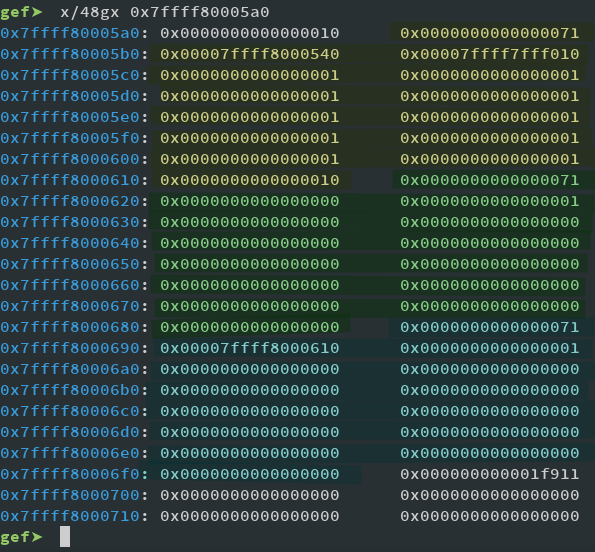The width and height of the screenshot is (595, 552).
Task: Select address label 0x7ffff80006f0
Action: 70,474
